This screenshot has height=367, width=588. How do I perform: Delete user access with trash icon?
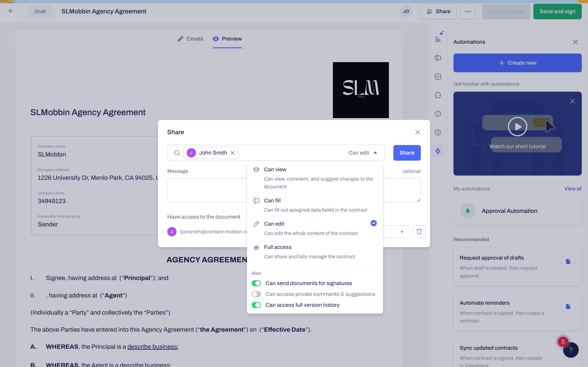[x=419, y=231]
